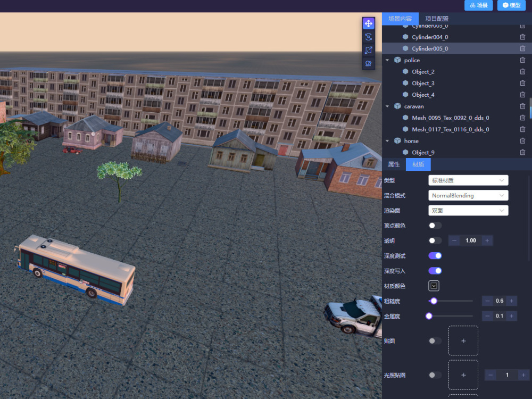Select Mesh_0117_Tex_0116_0_dds_0 tree row
This screenshot has width=532, height=399.
(x=457, y=129)
